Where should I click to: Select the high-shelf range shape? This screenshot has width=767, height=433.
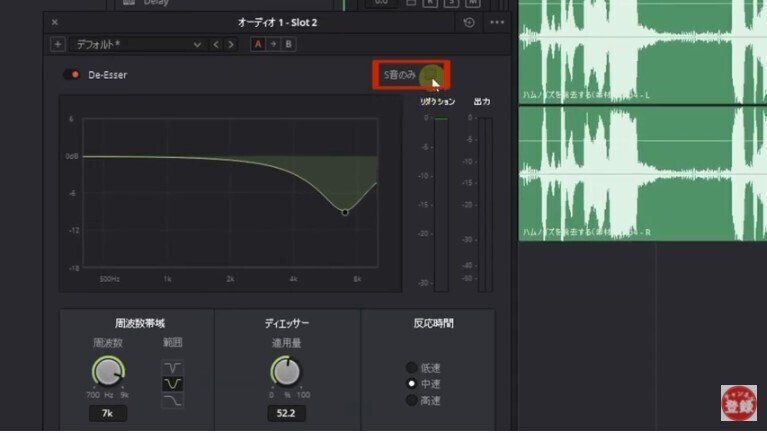[172, 401]
